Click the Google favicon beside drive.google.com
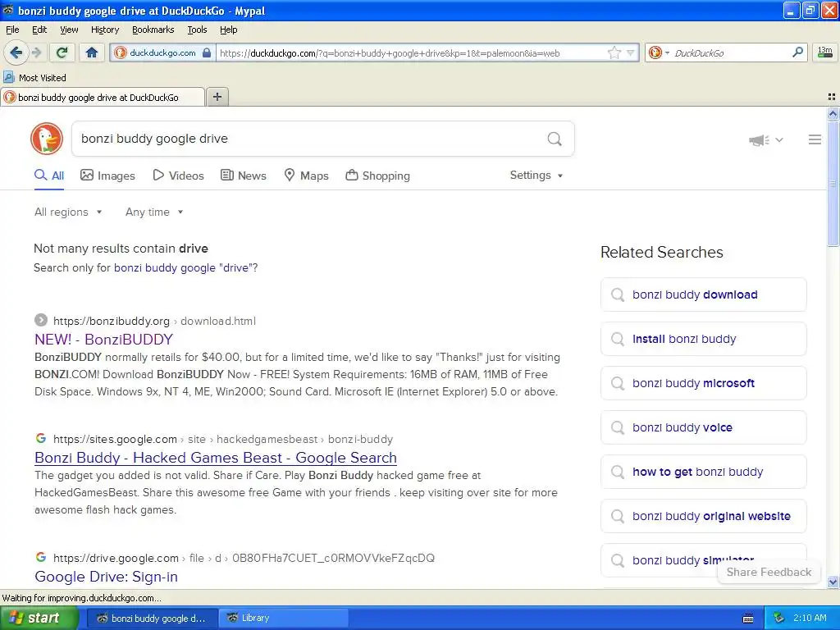Viewport: 840px width, 630px height. (41, 557)
